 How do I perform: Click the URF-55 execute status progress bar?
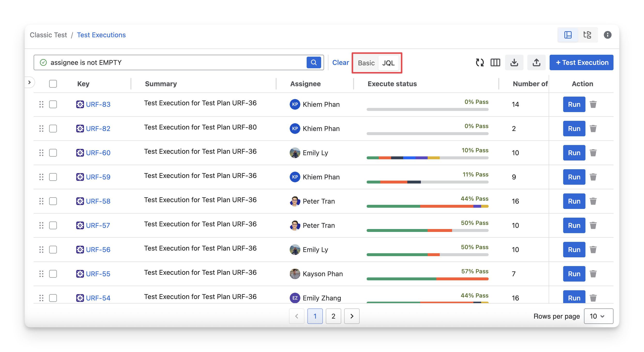point(427,279)
